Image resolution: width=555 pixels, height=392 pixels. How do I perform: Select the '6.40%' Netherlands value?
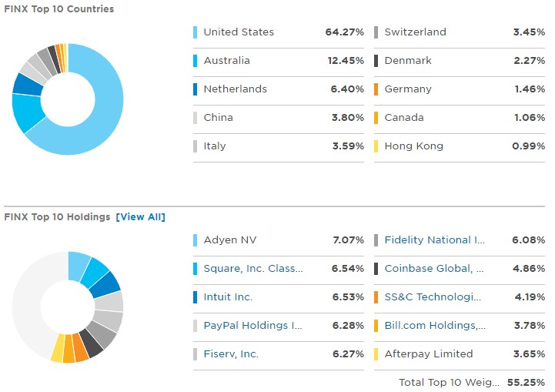(347, 89)
